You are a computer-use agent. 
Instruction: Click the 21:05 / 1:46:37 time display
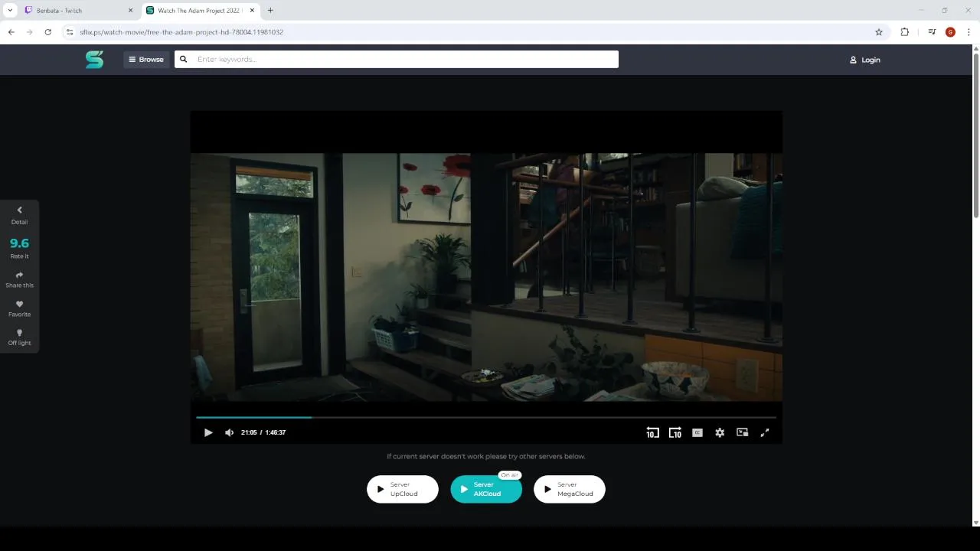(x=263, y=432)
